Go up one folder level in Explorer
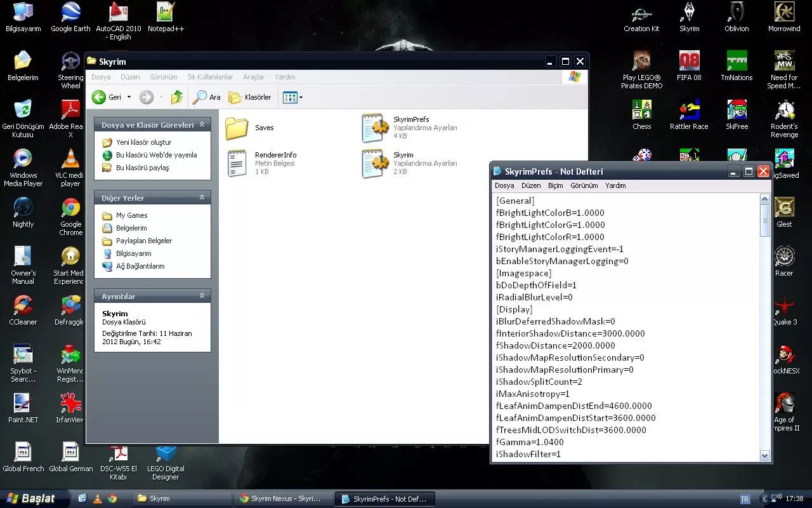Screen dimensions: 812x508 click(x=177, y=97)
